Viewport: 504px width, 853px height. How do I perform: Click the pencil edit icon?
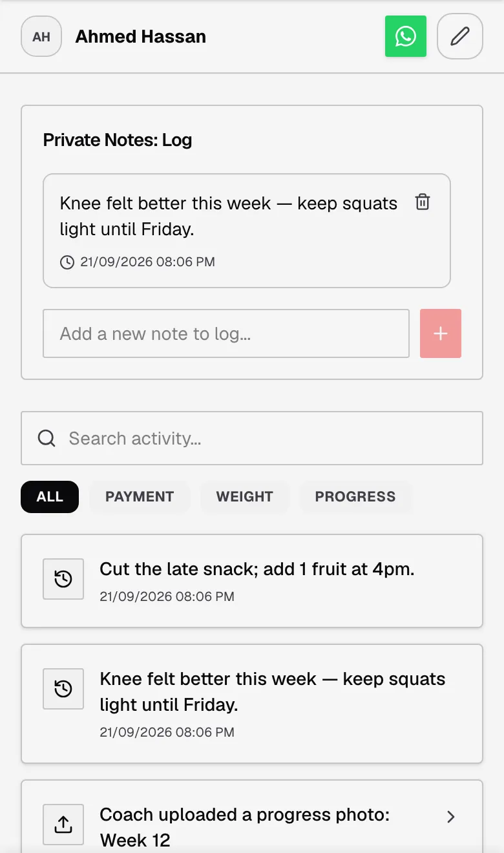pyautogui.click(x=460, y=36)
